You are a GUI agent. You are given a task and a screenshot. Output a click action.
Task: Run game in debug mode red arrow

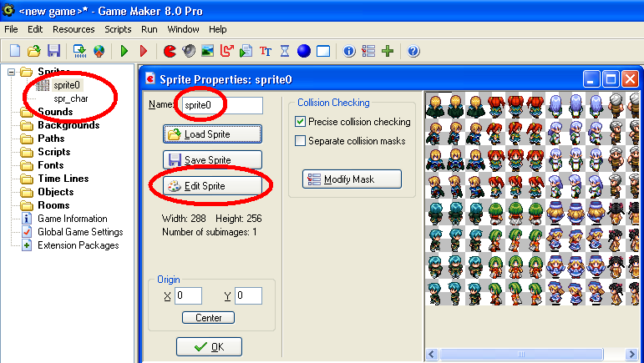point(144,51)
